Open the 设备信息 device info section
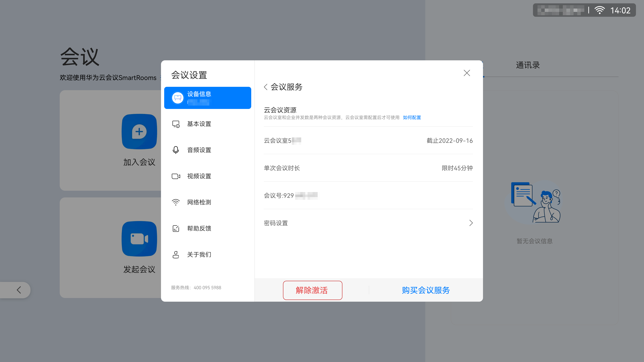The image size is (644, 362). click(207, 98)
